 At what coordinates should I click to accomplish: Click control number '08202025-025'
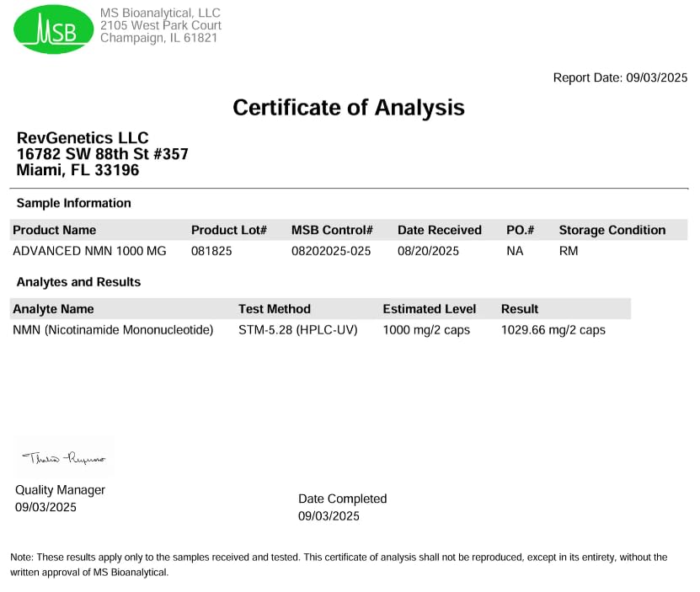331,251
